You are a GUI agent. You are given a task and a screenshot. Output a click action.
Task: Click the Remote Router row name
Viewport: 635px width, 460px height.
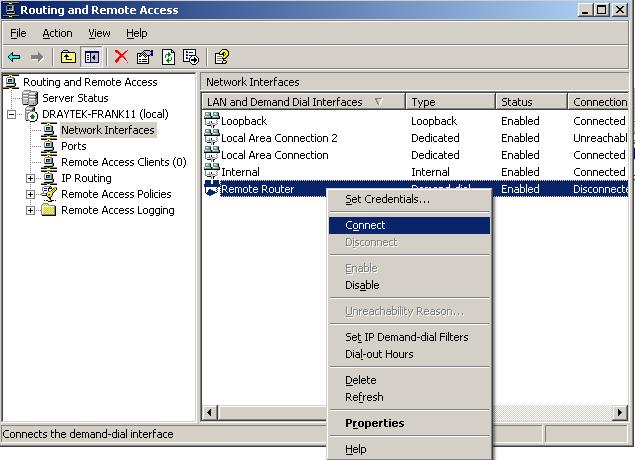(x=258, y=189)
